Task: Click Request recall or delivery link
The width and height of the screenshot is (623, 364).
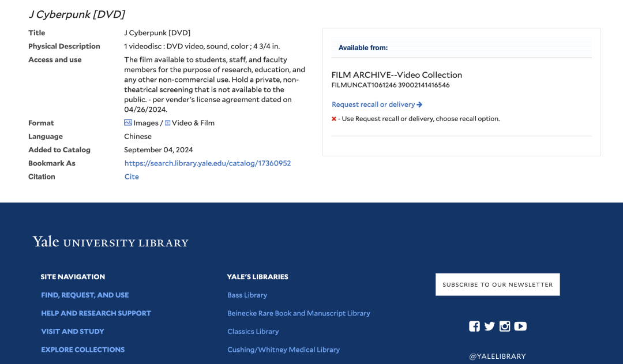Action: pos(377,104)
